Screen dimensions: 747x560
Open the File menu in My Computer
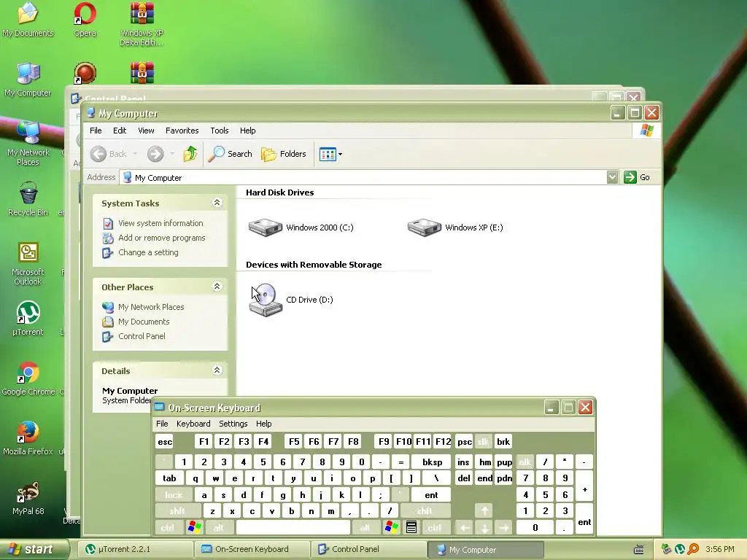96,131
